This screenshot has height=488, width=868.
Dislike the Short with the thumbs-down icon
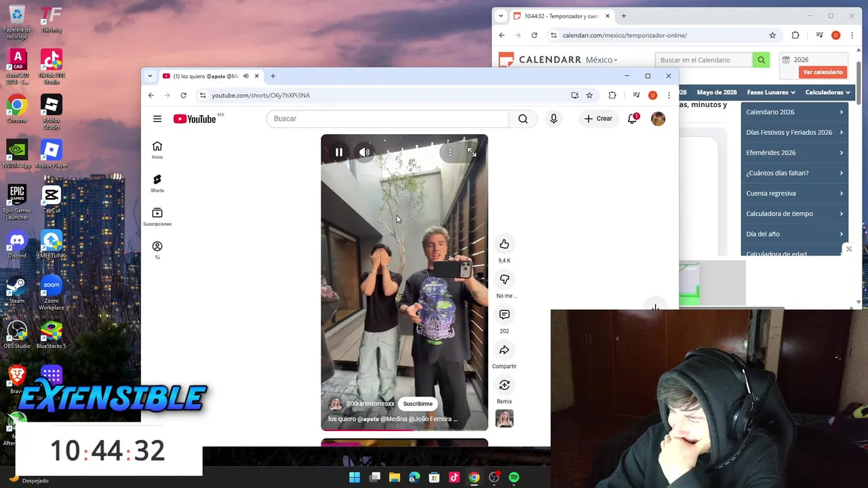tap(504, 279)
